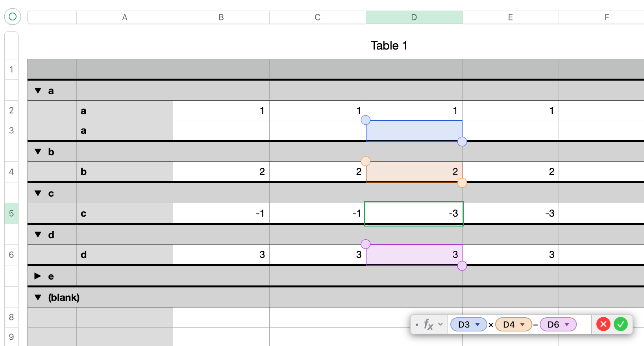Select column B header
This screenshot has height=346, width=644.
pyautogui.click(x=221, y=17)
